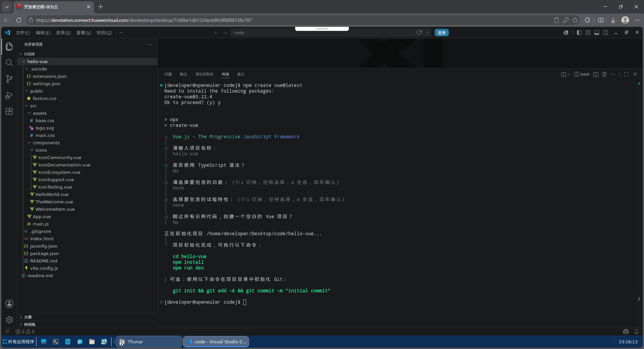
Task: Open the Source Control view
Action: pyautogui.click(x=9, y=79)
